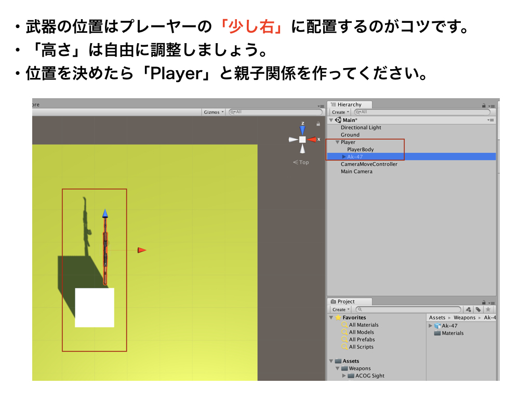Click the Ak-47 model cube icon

pyautogui.click(x=437, y=326)
